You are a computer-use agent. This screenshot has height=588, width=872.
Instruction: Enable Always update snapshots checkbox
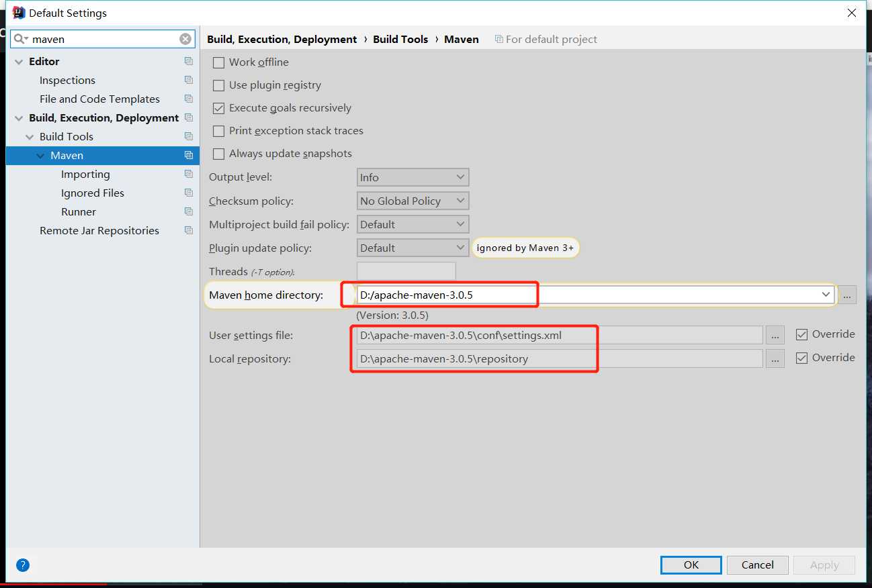coord(218,154)
